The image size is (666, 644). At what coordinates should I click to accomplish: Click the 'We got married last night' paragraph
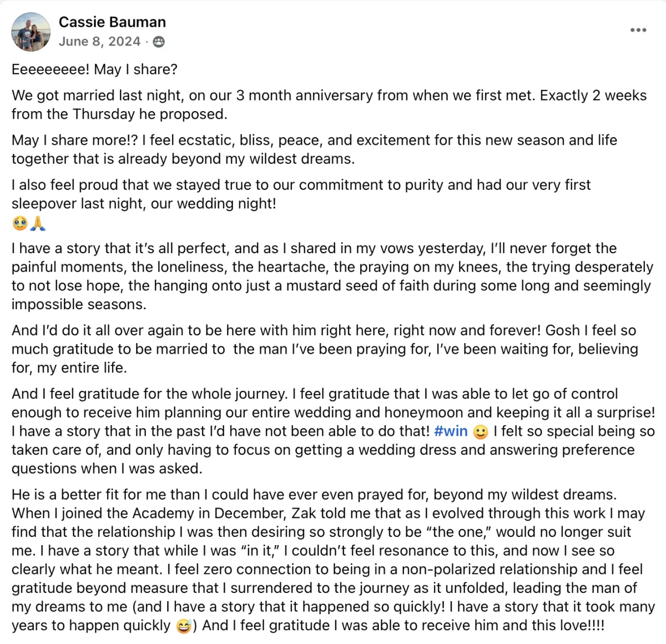click(x=329, y=105)
